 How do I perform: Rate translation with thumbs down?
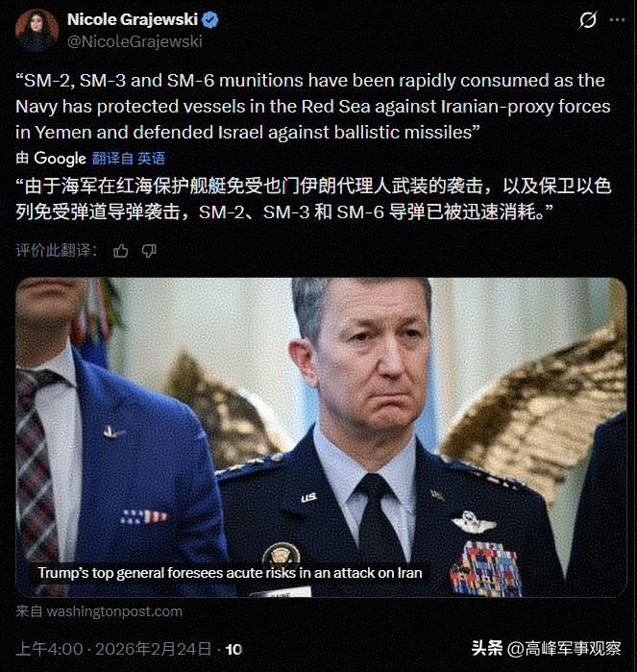pos(149,251)
